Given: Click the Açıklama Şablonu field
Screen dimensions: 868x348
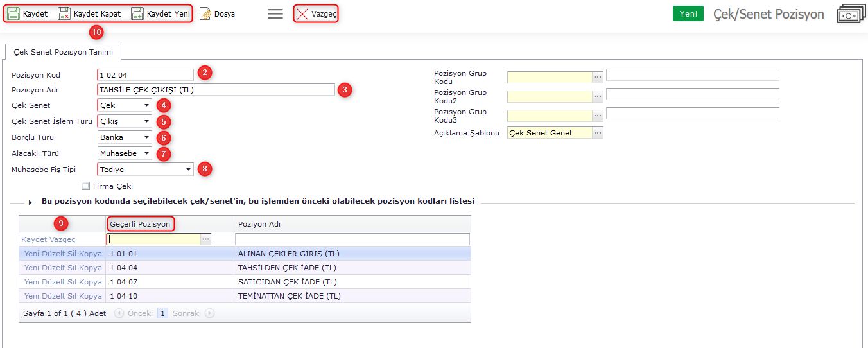Looking at the screenshot, I should 550,133.
